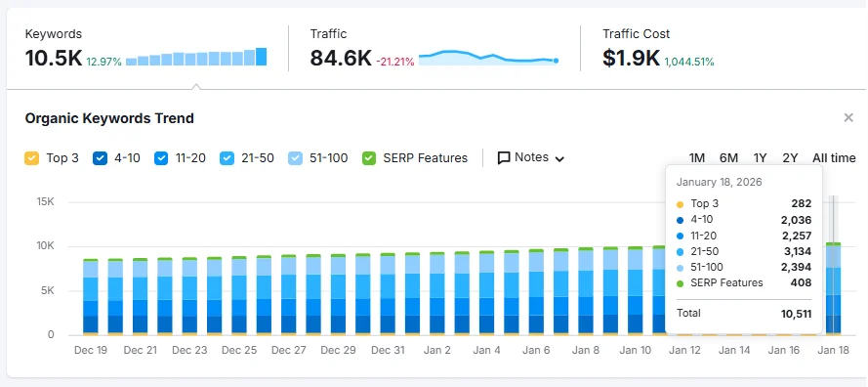Switch to the 6M time range
868x387 pixels.
click(x=728, y=158)
